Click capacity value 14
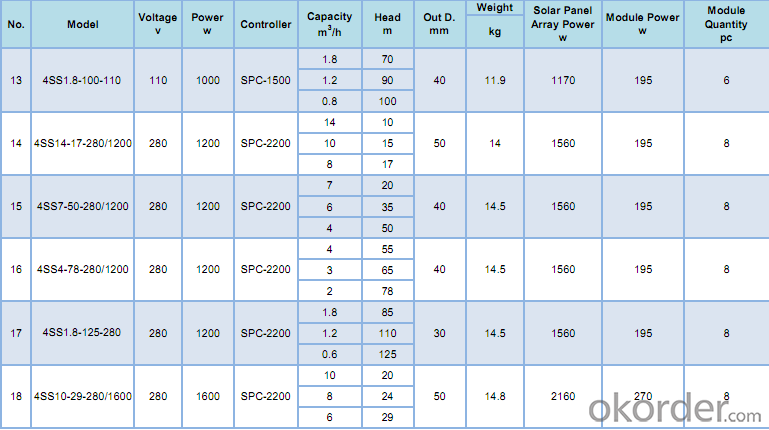769x430 pixels. click(330, 123)
